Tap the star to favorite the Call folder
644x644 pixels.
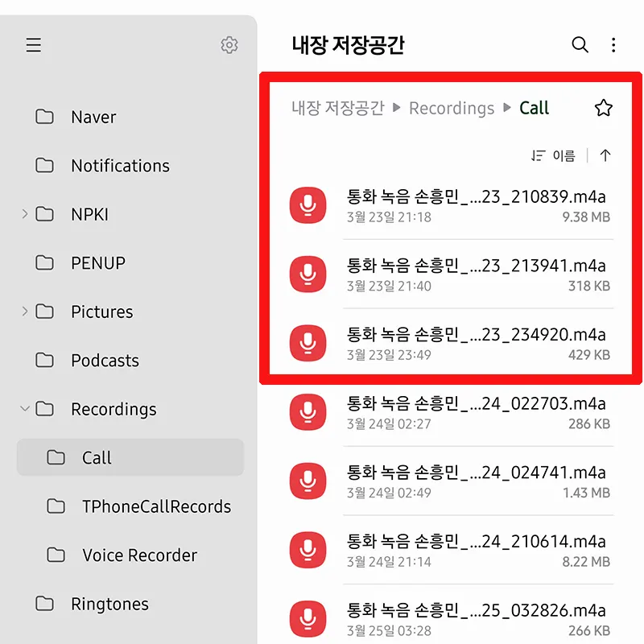pyautogui.click(x=603, y=107)
